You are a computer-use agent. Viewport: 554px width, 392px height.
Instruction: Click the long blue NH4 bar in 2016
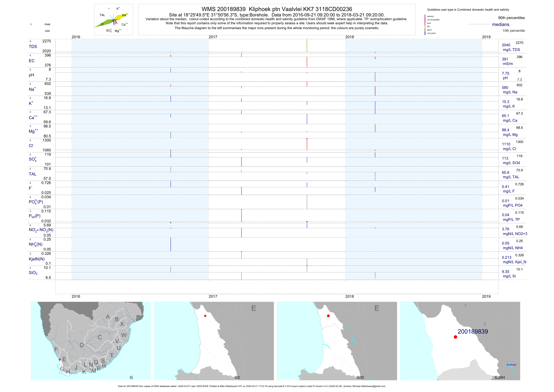tap(171, 244)
